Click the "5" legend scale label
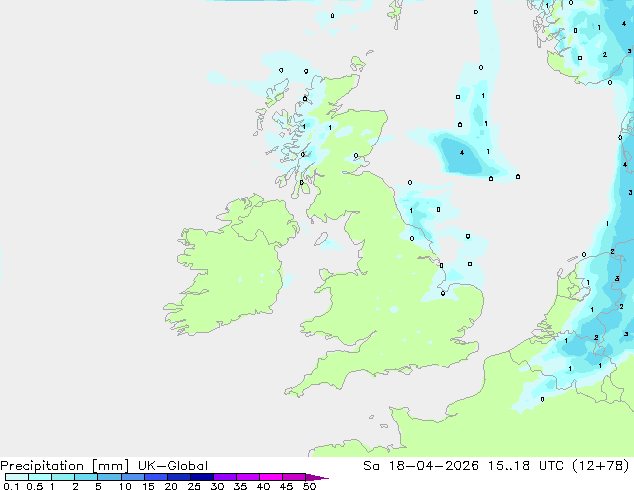634x490 pixels. [x=98, y=486]
